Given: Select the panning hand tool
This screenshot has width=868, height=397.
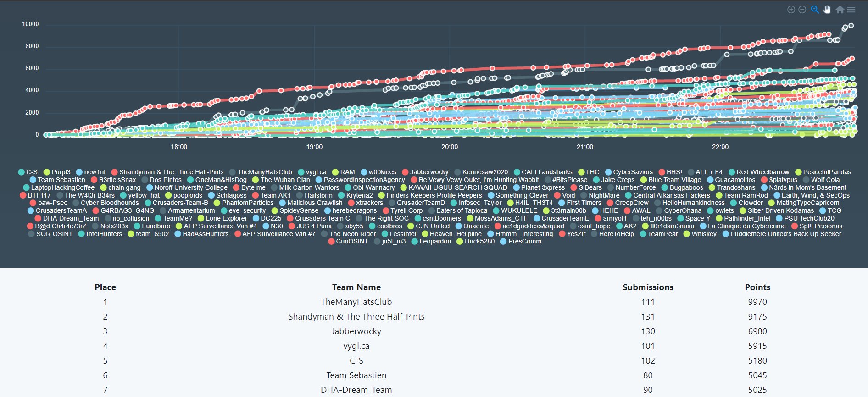Looking at the screenshot, I should tap(827, 10).
